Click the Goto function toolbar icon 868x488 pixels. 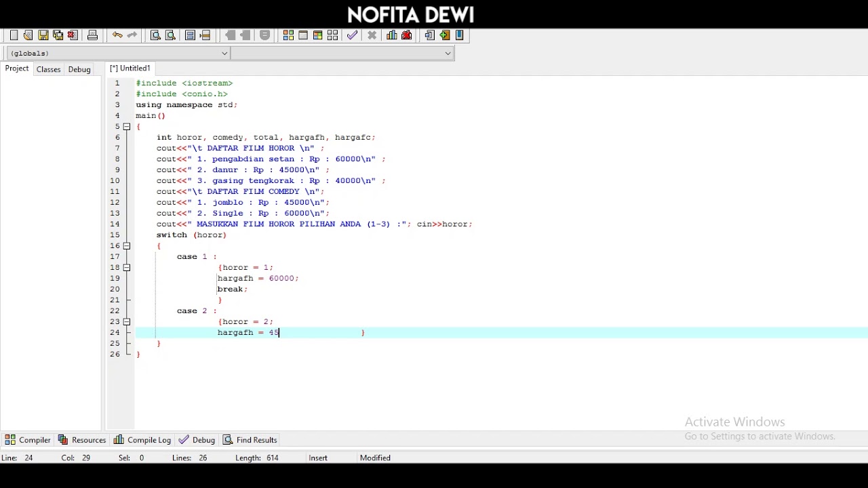190,35
